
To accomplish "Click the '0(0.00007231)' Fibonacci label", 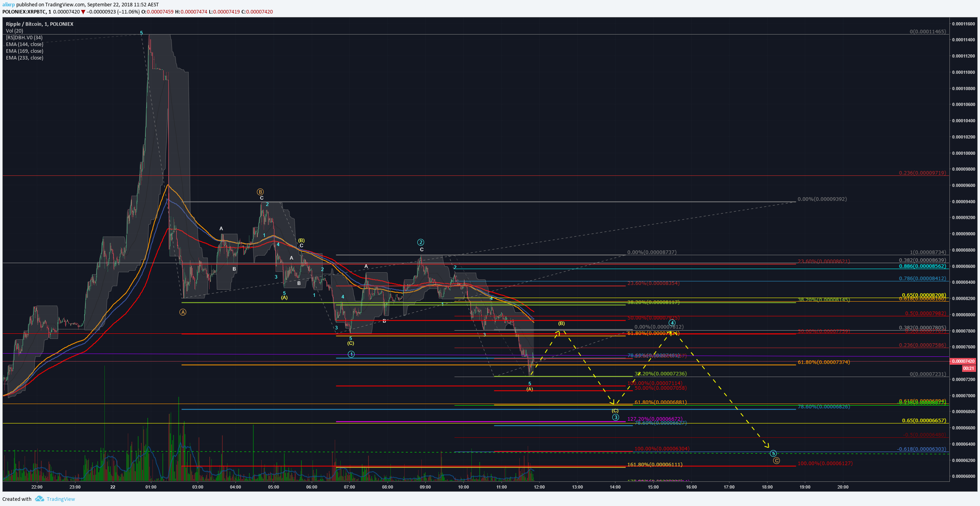I will pos(928,374).
